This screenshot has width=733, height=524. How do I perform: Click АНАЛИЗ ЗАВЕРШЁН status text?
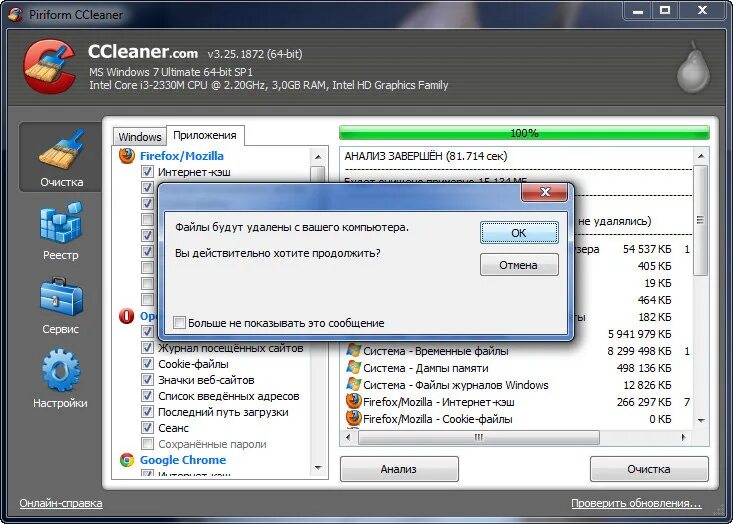pos(425,156)
